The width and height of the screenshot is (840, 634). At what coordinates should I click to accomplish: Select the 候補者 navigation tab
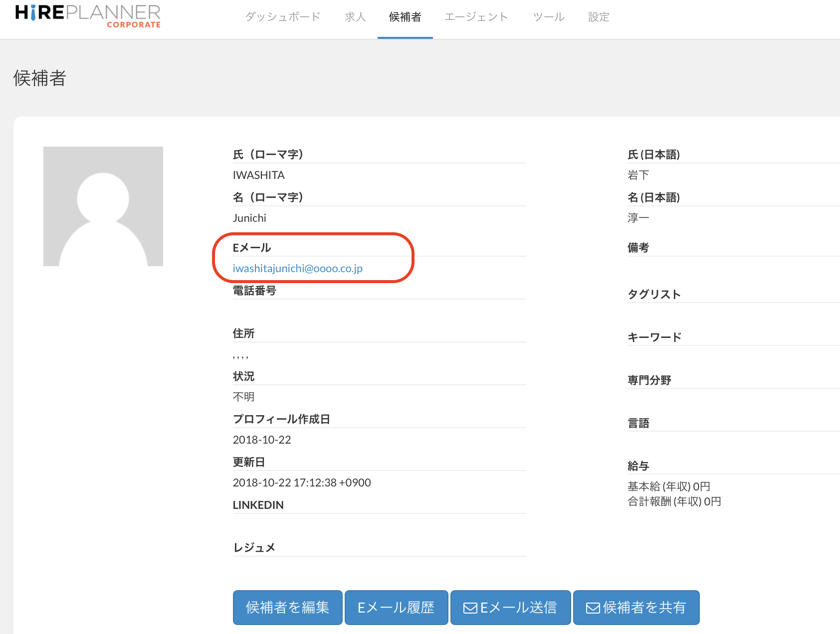point(405,17)
